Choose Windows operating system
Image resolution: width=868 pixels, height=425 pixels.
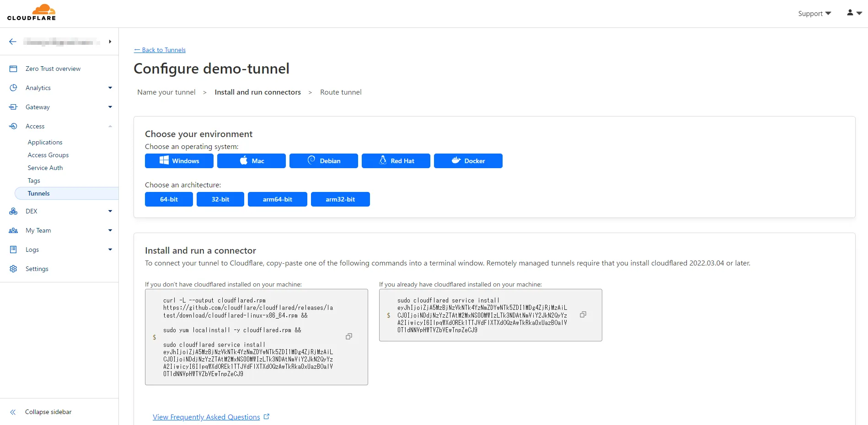pyautogui.click(x=179, y=161)
